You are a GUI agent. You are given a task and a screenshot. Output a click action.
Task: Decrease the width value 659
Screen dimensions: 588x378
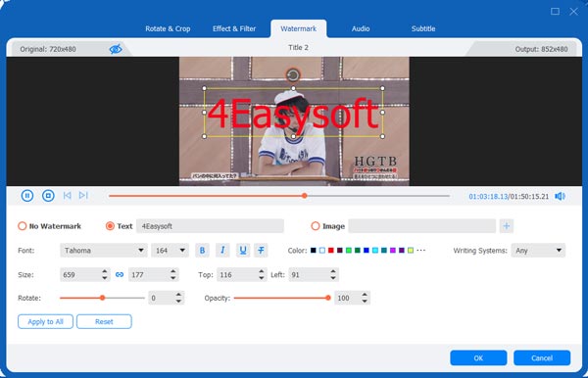[x=105, y=278]
